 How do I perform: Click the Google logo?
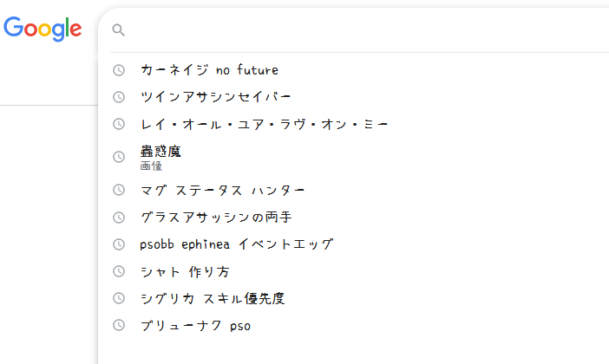coord(43,29)
